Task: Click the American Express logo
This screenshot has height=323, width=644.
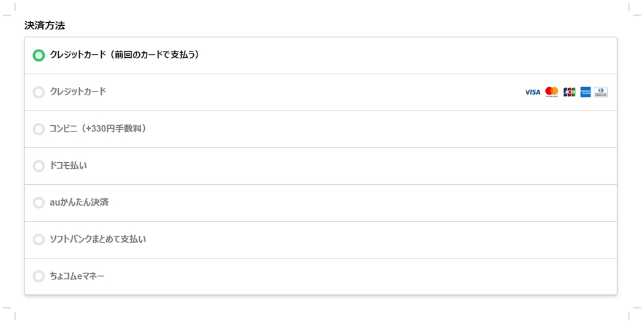Action: (x=585, y=92)
